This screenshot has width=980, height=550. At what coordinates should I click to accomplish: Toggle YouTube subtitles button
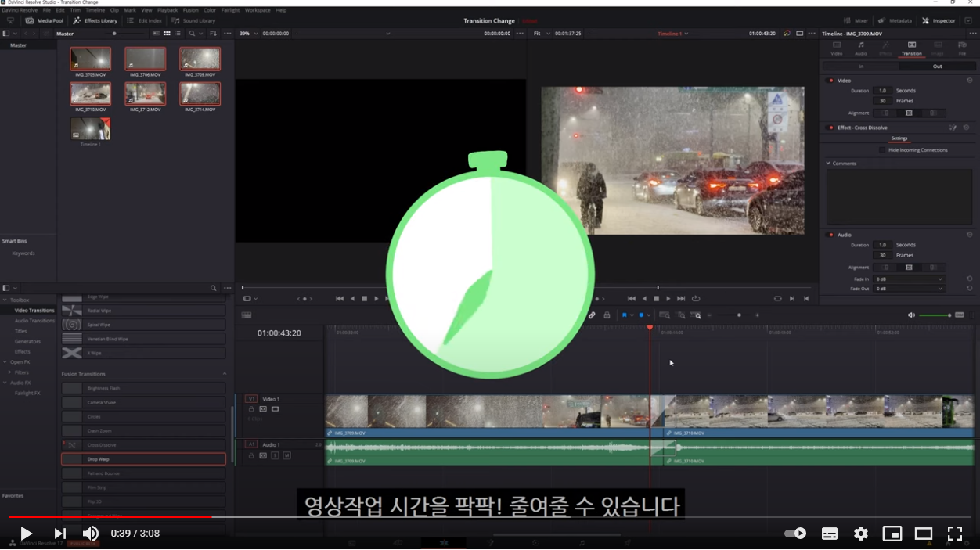[830, 534]
